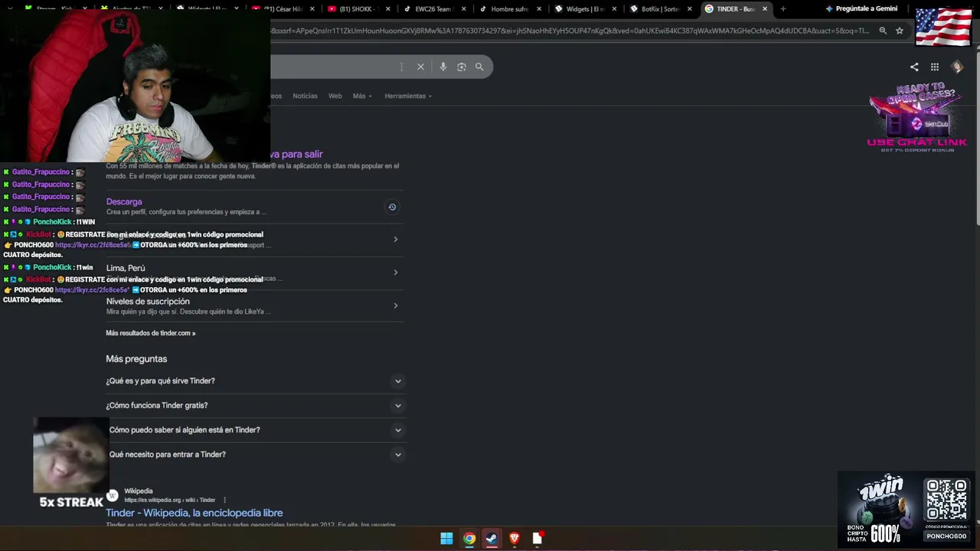Image resolution: width=980 pixels, height=551 pixels.
Task: Switch to the Noticias search tab
Action: (305, 96)
